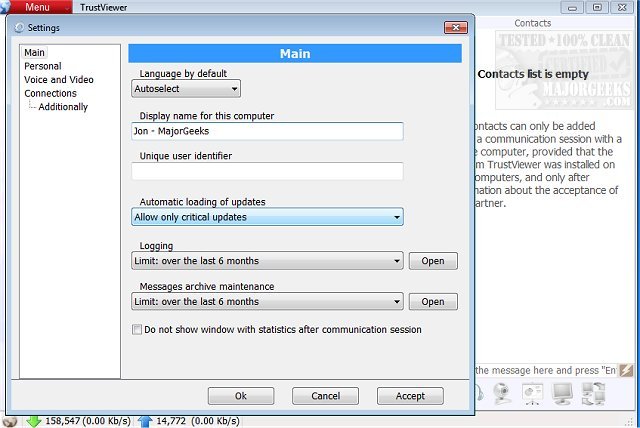
Task: Click the Unique user identifier field
Action: coord(267,171)
